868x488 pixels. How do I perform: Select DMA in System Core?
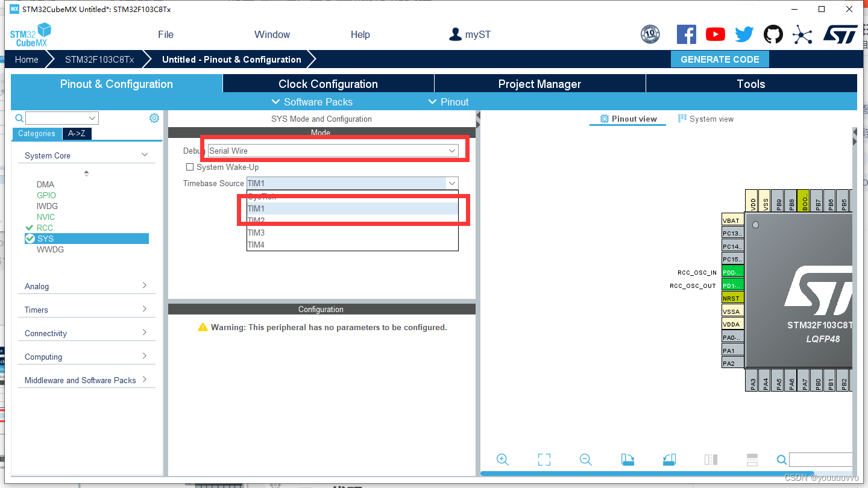pyautogui.click(x=45, y=184)
